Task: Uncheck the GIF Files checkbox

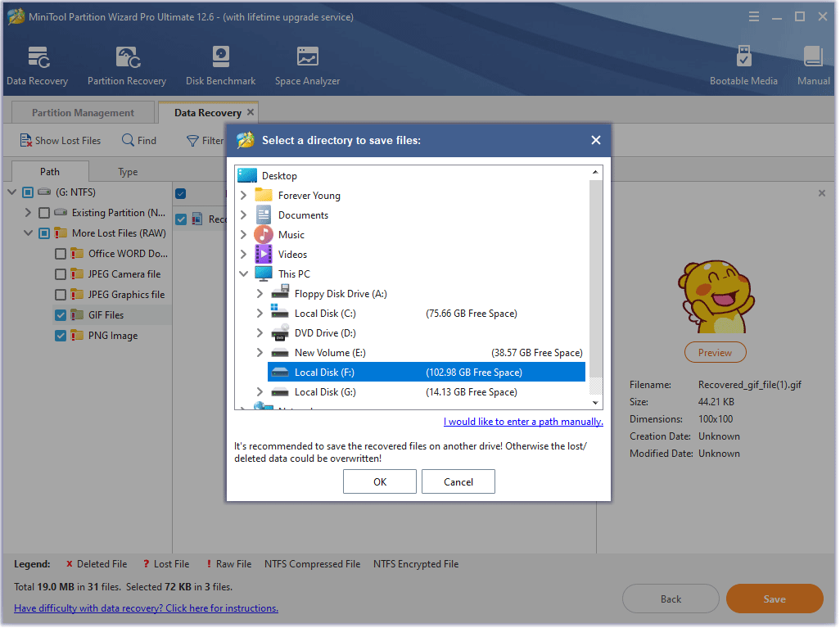Action: coord(60,314)
